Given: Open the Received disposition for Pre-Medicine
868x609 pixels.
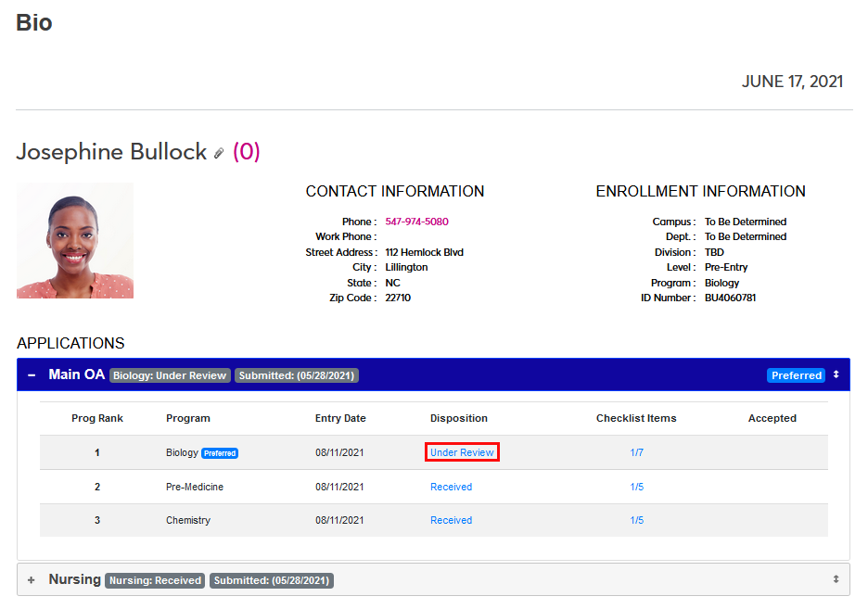Looking at the screenshot, I should point(451,487).
